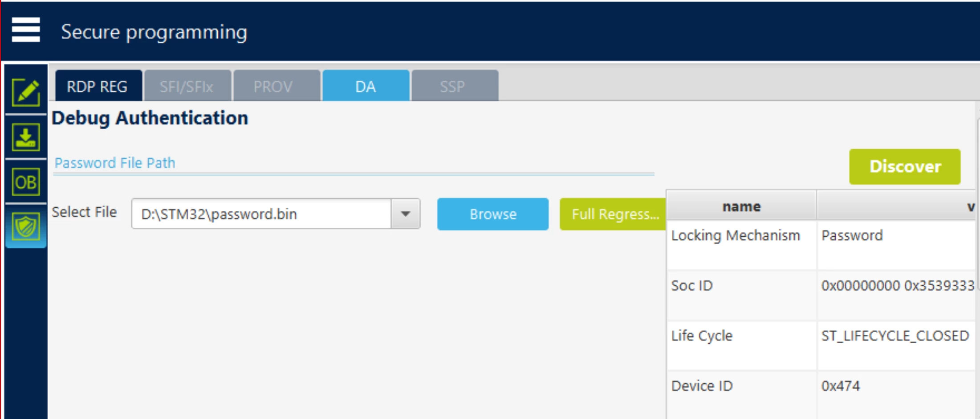Screen dimensions: 980x419
Task: Switch to the SSP tab
Action: (x=455, y=86)
